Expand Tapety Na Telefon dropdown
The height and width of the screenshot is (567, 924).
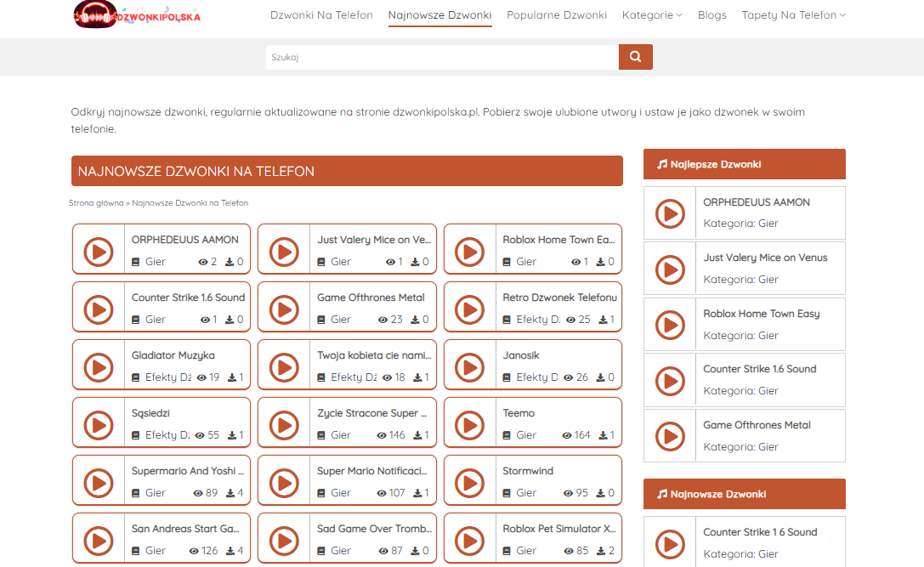[793, 15]
